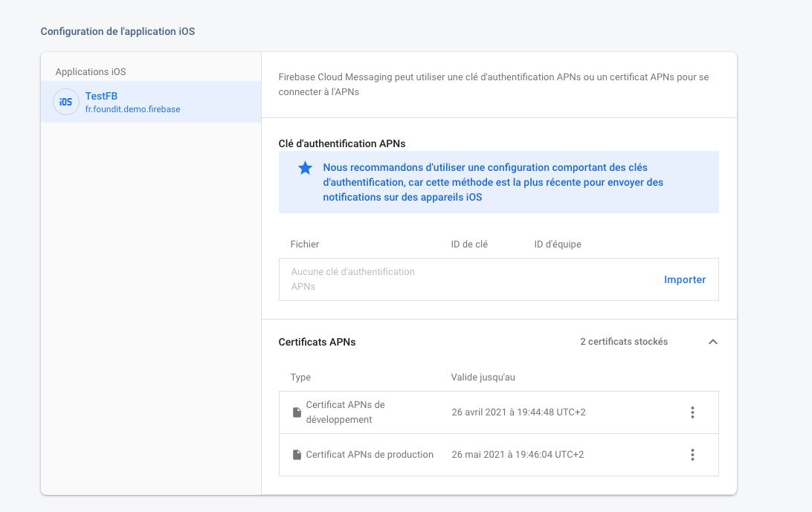Screen dimensions: 812x512
Task: Click the 'Valide jusqu'au' column header
Action: pos(483,377)
